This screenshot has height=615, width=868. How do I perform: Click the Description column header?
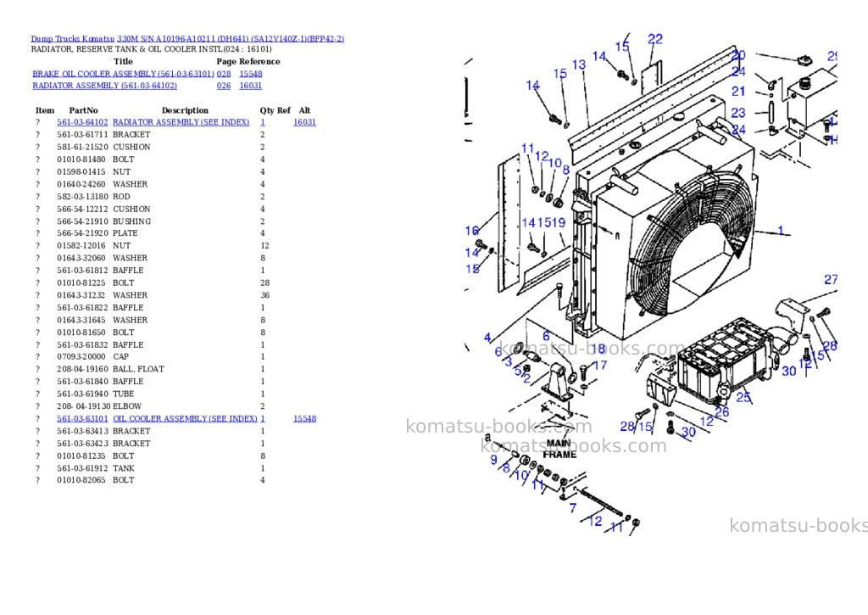(x=185, y=110)
